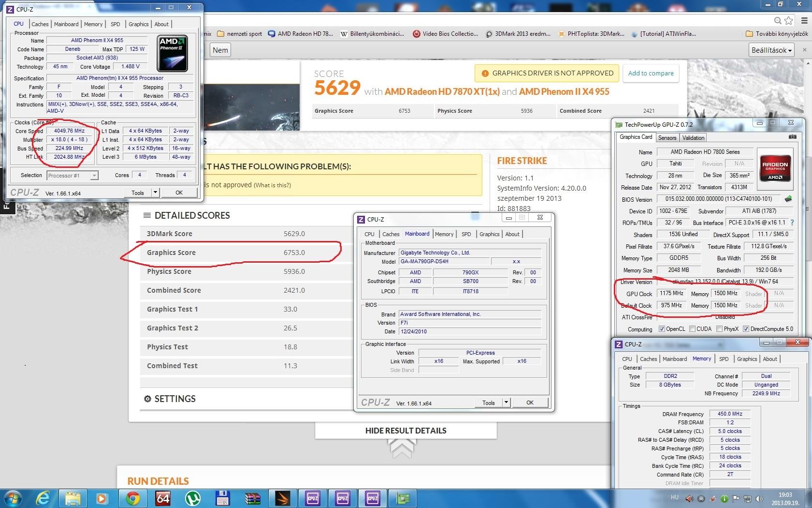
Task: Switch to Google Chrome in the taskbar
Action: pos(133,498)
